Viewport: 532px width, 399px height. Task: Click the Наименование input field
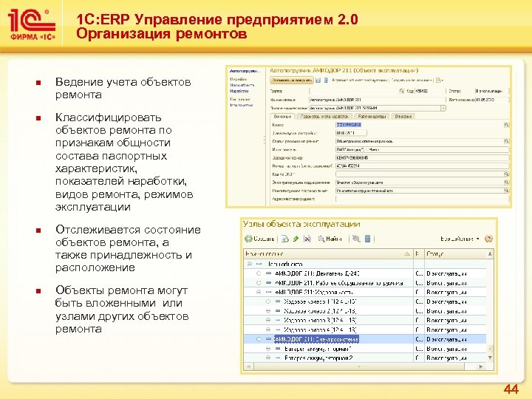[x=377, y=100]
